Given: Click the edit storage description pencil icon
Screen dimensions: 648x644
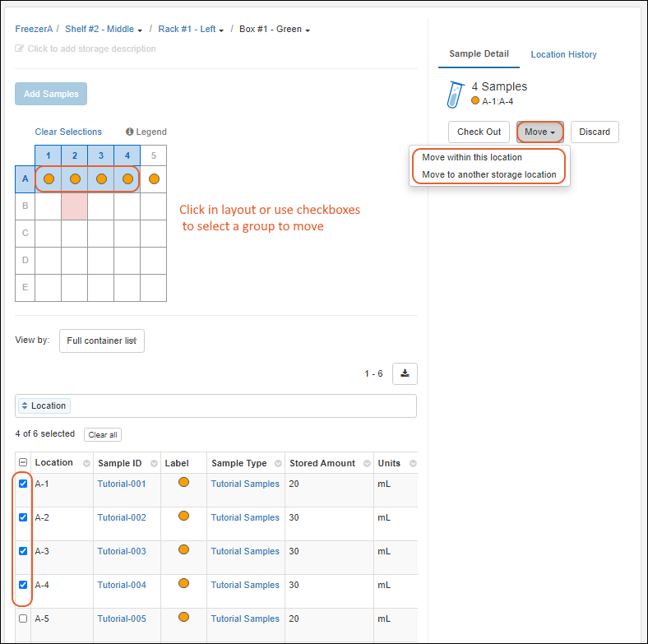Looking at the screenshot, I should tap(20, 49).
